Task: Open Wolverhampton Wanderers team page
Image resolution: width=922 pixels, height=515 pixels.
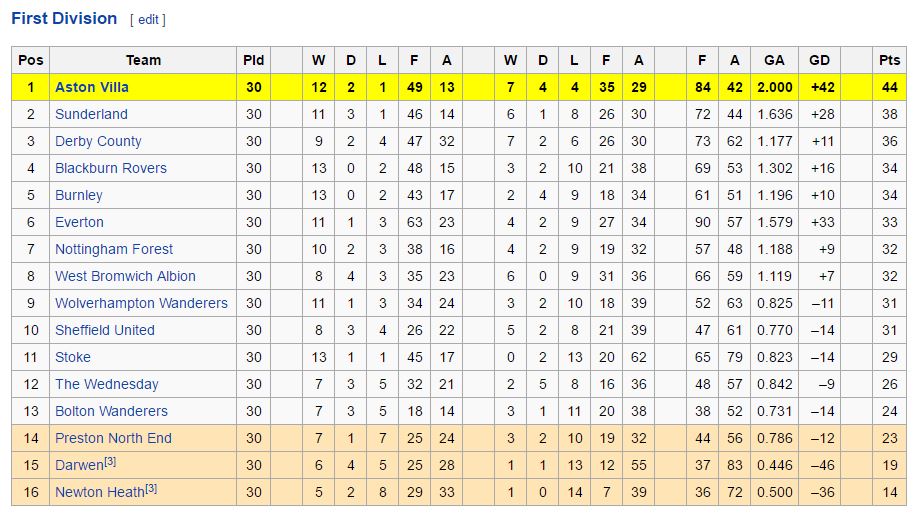Action: click(141, 303)
